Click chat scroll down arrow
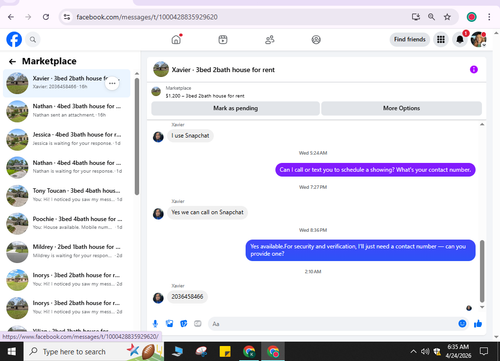This screenshot has height=361, width=500. pyautogui.click(x=482, y=307)
